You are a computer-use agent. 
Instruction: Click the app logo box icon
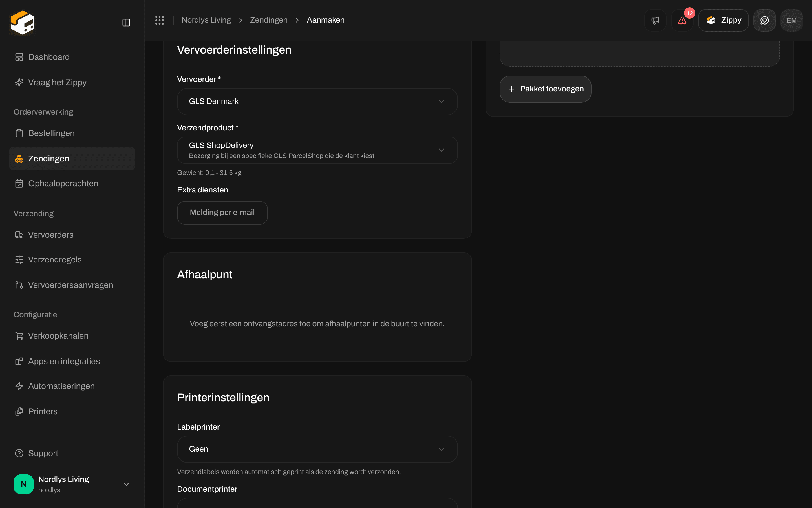[23, 23]
